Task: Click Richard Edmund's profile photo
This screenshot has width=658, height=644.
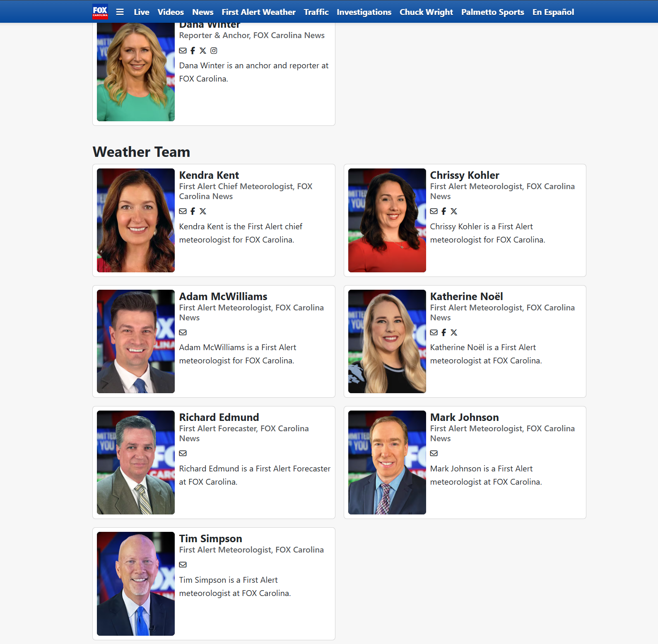Action: click(136, 462)
